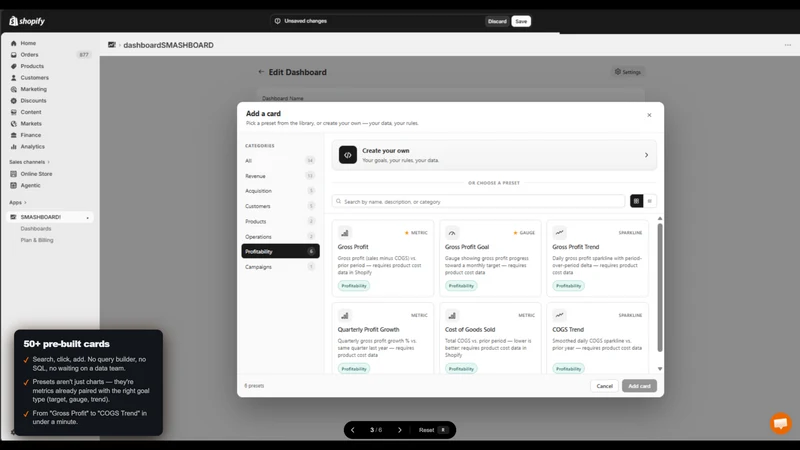Viewport: 800px width, 450px height.
Task: Click the Gross Profit metric icon
Action: pos(345,233)
